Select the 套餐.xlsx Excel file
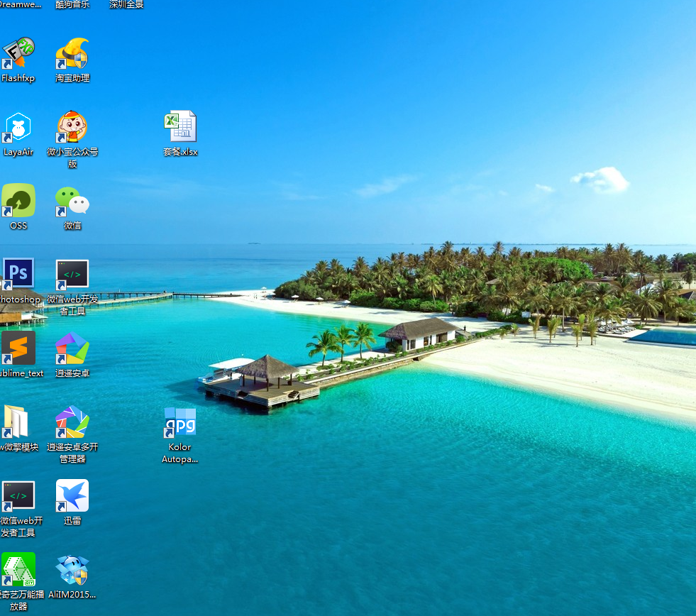The width and height of the screenshot is (696, 616). [x=180, y=128]
